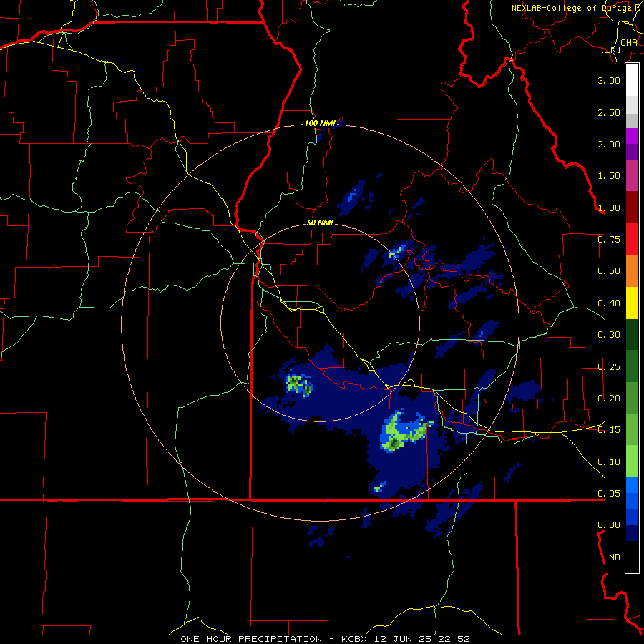644x644 pixels.
Task: Pick the bright red legend swatch near 0.75
Action: [632, 239]
